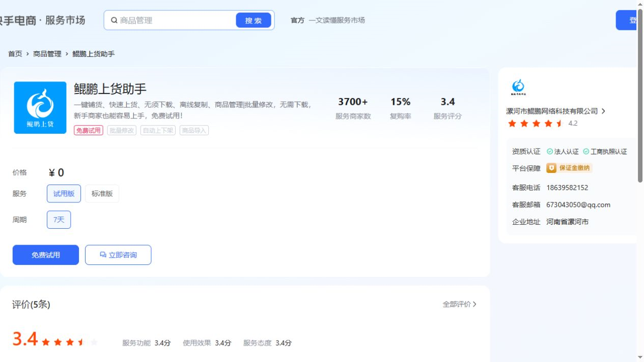Click the email 673043050@qq.com
Screen dimensions: 644x362
tap(578, 205)
